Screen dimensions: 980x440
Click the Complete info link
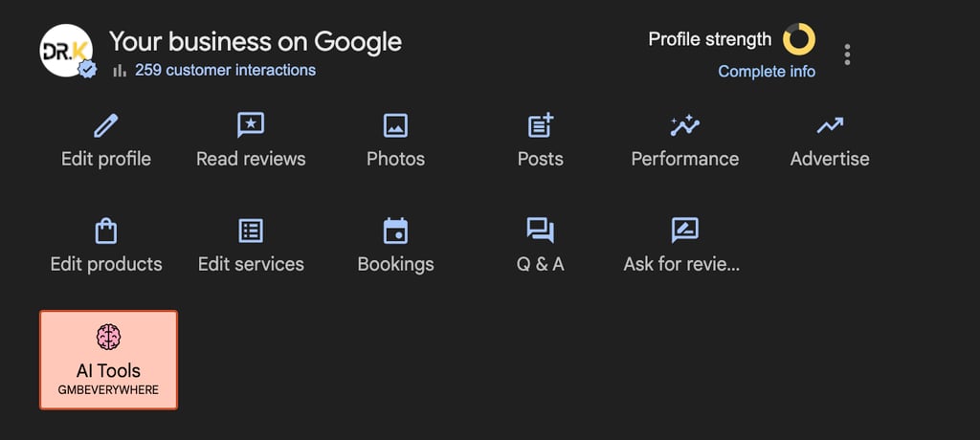[x=767, y=71]
